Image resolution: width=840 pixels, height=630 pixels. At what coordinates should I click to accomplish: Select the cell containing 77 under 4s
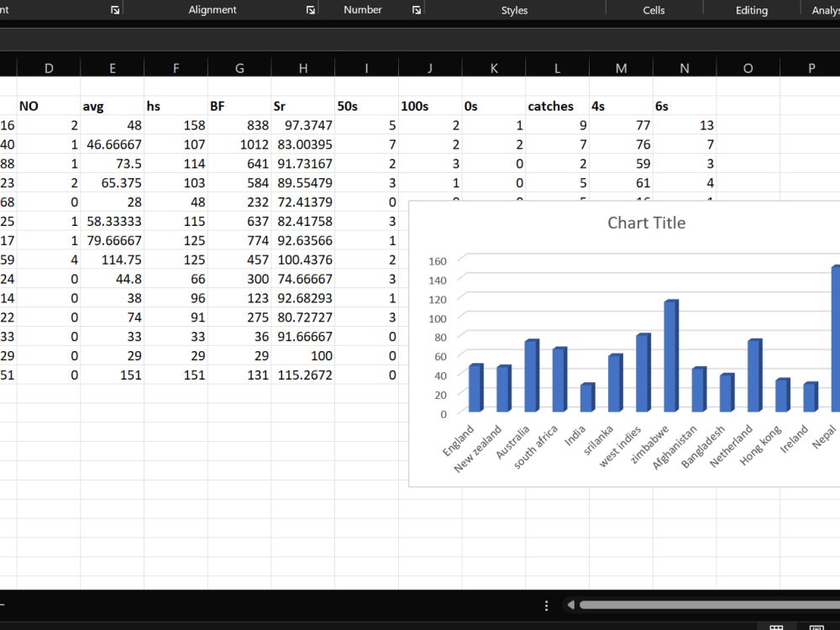(x=621, y=125)
